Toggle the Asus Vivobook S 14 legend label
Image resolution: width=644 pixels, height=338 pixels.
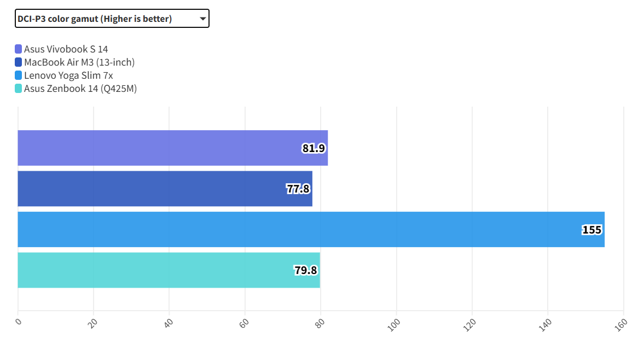pos(66,49)
